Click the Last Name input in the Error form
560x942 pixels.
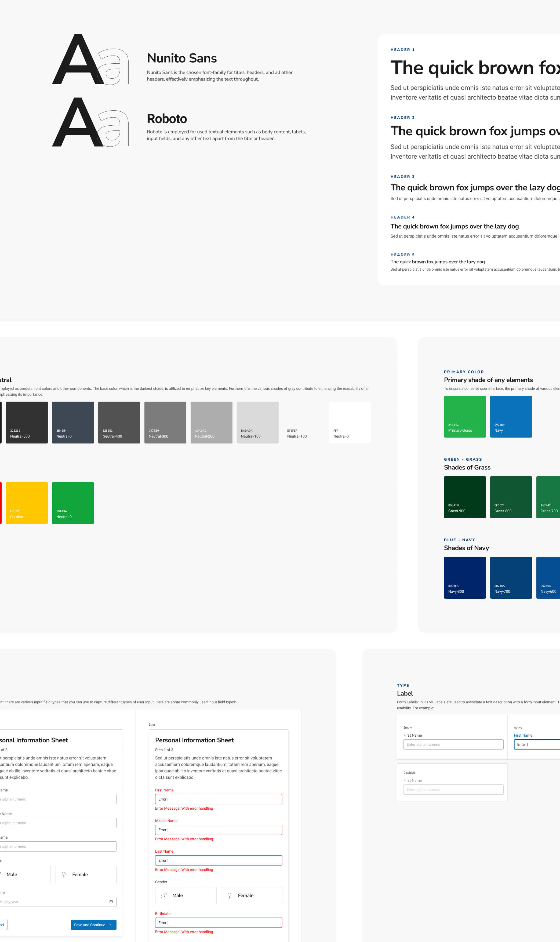coord(219,860)
